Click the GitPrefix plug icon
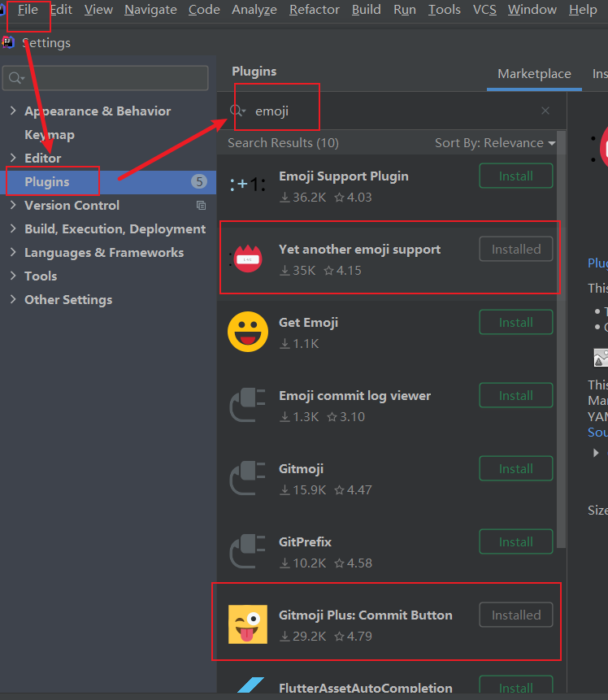This screenshot has height=700, width=608. (248, 551)
